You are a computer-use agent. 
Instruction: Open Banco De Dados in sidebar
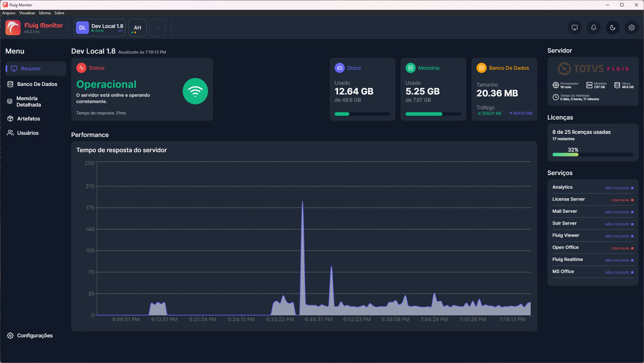37,84
